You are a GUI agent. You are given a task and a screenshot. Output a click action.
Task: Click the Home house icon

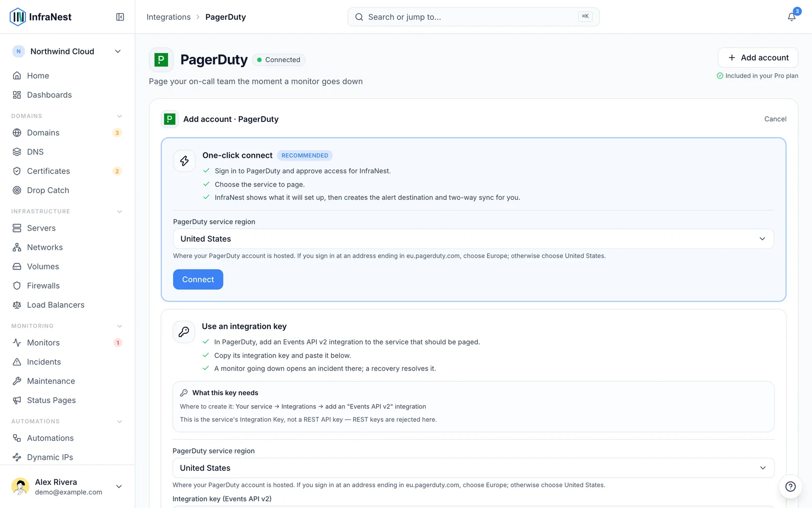(x=17, y=76)
